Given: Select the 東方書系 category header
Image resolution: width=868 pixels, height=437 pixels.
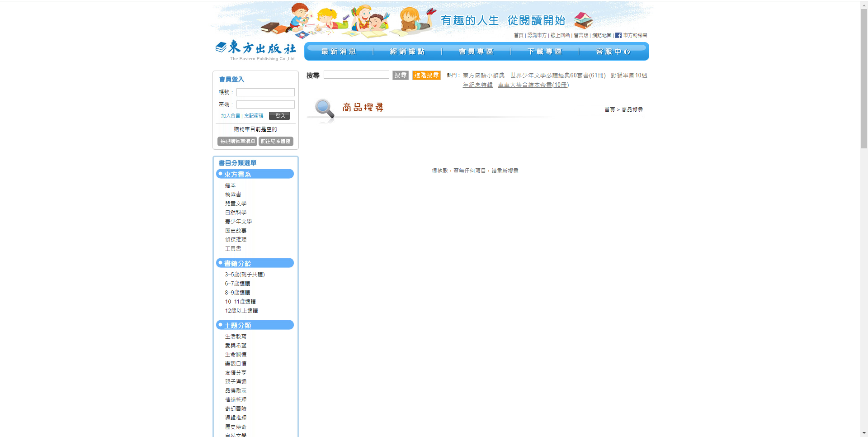Looking at the screenshot, I should [x=255, y=174].
